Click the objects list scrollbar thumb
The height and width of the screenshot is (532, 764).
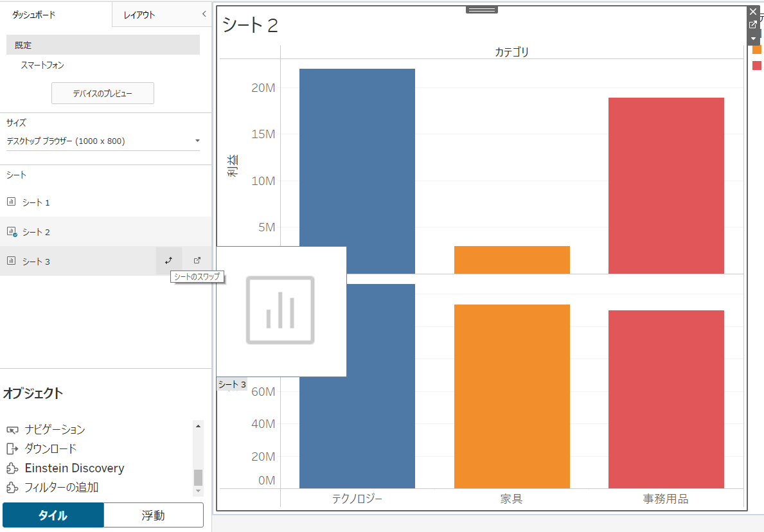(198, 477)
